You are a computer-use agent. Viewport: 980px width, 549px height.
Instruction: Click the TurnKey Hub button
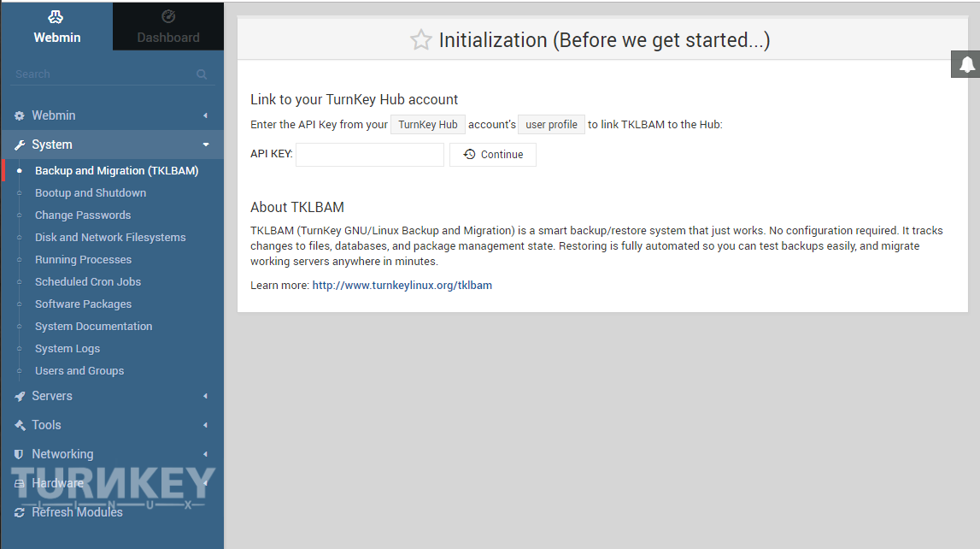tap(428, 125)
